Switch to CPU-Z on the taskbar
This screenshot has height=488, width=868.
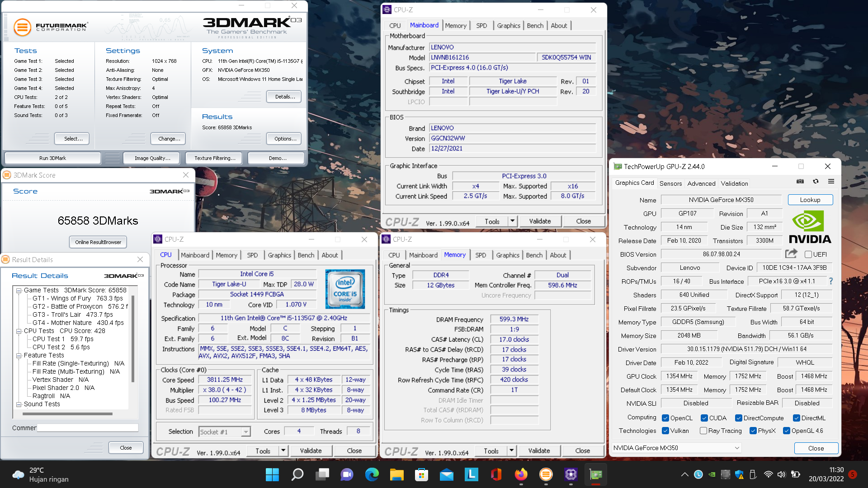click(x=571, y=474)
